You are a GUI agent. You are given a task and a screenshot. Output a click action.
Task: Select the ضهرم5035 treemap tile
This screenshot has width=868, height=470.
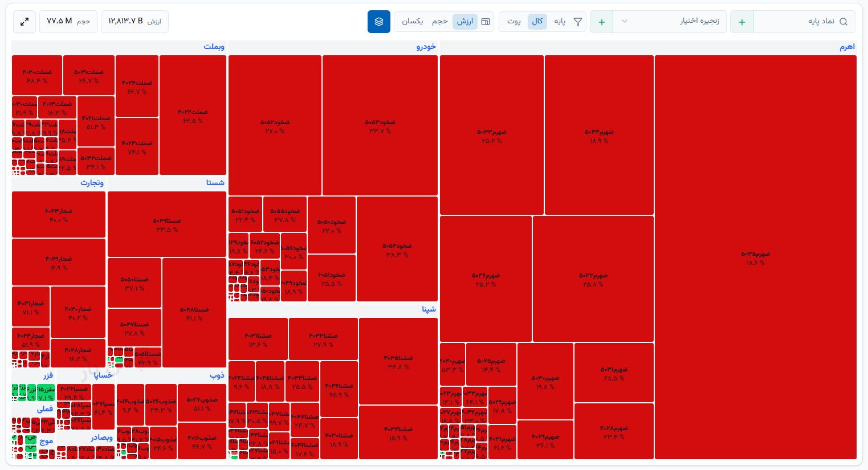click(756, 257)
